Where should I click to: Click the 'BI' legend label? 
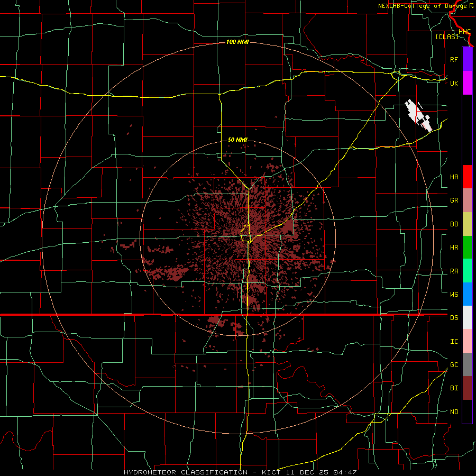click(x=454, y=388)
